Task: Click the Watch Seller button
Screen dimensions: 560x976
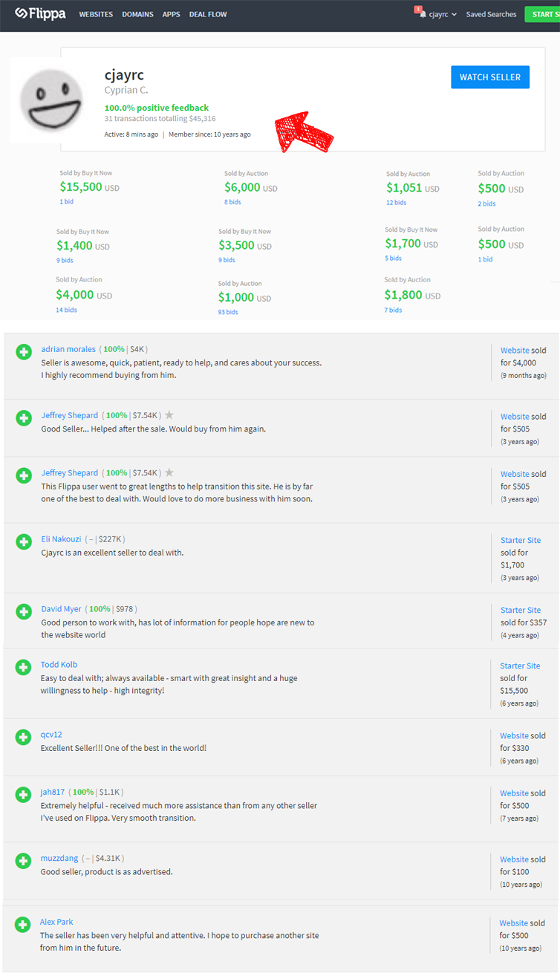Action: tap(490, 77)
